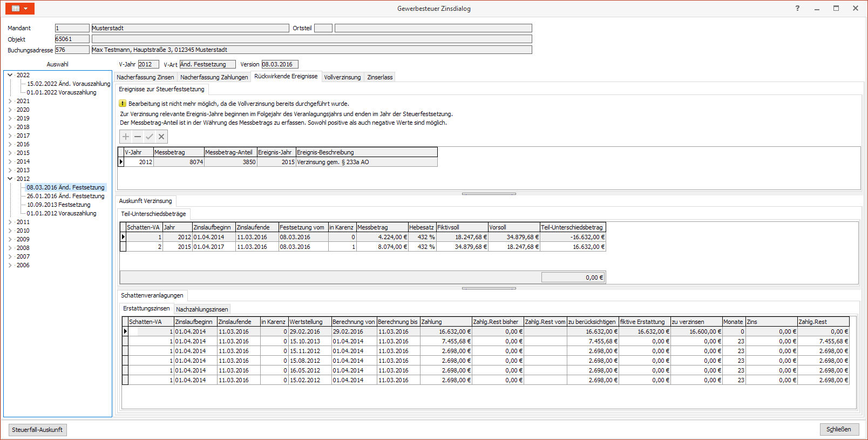This screenshot has height=440, width=868.
Task: Click the Steuerfall-Auskunft button
Action: pyautogui.click(x=37, y=430)
